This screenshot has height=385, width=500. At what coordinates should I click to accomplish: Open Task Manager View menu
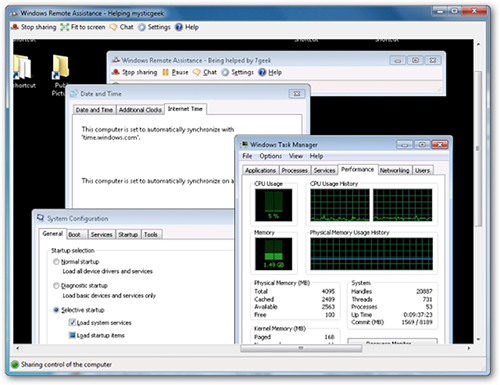click(x=296, y=156)
